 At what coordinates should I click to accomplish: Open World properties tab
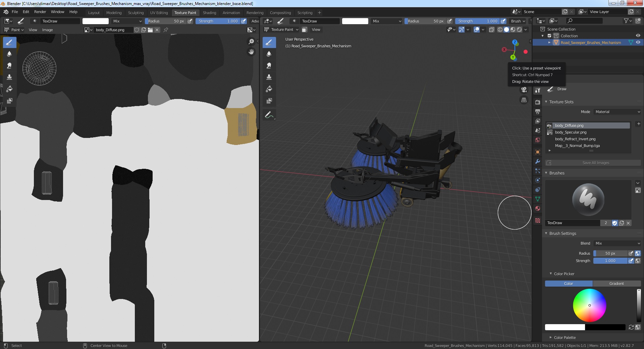pyautogui.click(x=538, y=140)
